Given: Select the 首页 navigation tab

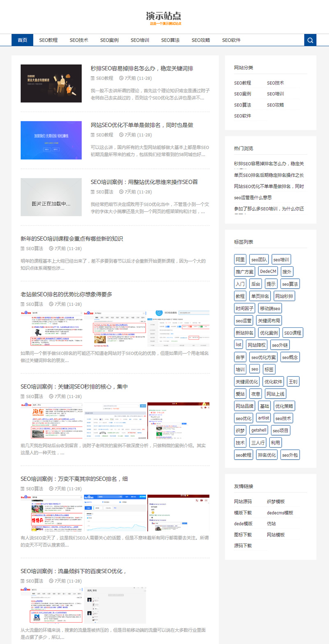Looking at the screenshot, I should [22, 40].
